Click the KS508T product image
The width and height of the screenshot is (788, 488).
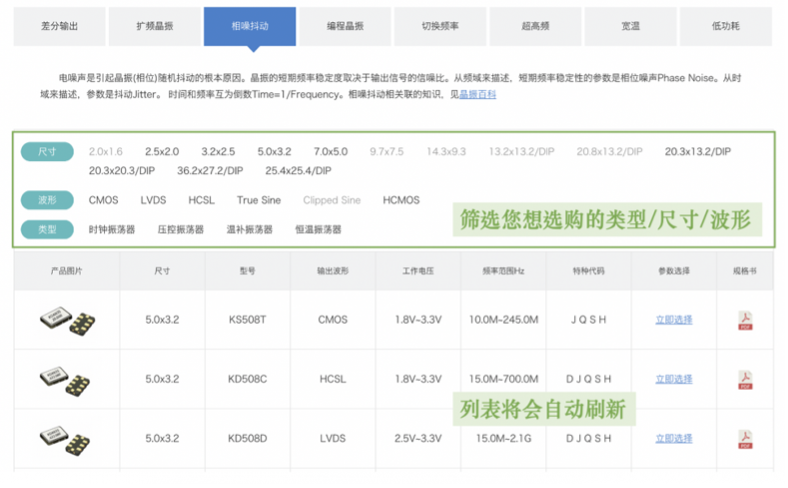(x=67, y=320)
